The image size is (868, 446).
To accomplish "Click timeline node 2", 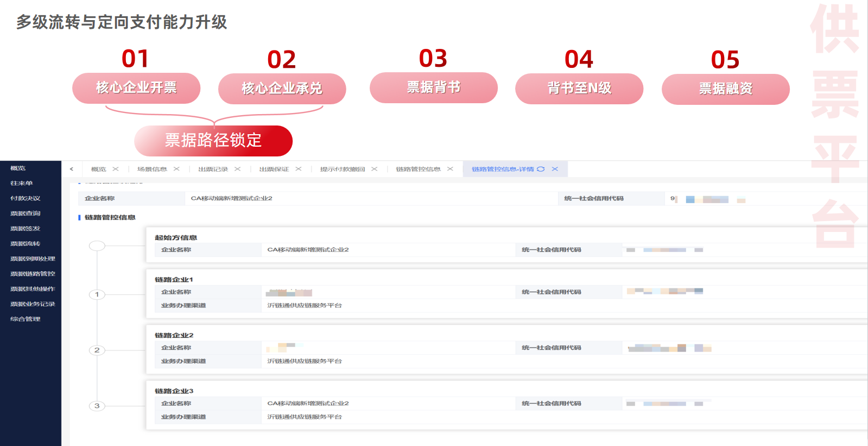I will (97, 350).
